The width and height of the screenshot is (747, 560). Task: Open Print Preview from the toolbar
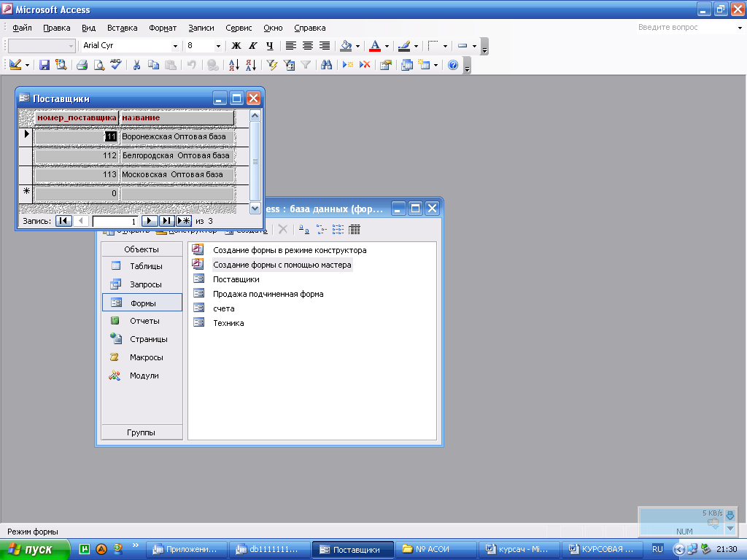click(98, 65)
